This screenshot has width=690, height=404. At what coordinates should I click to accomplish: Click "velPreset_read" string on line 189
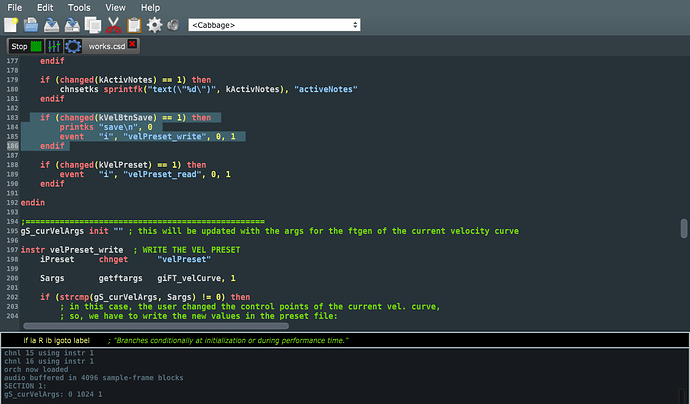click(x=162, y=174)
